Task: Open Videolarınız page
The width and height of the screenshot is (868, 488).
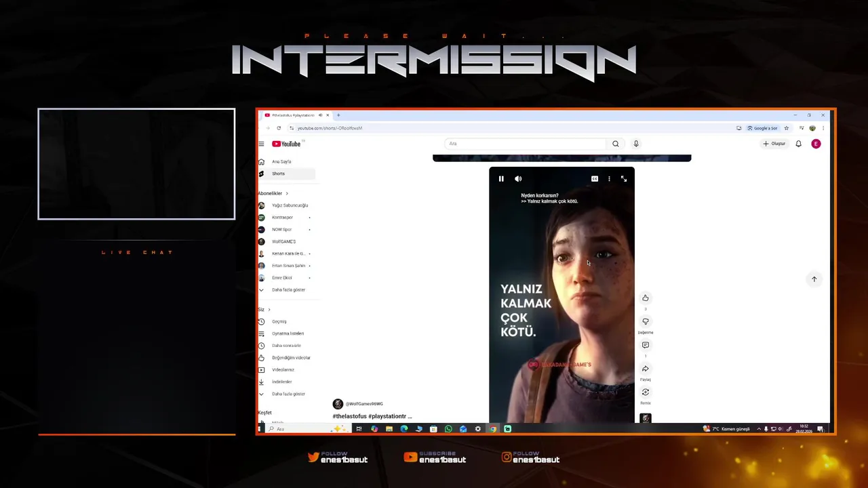Action: point(286,370)
